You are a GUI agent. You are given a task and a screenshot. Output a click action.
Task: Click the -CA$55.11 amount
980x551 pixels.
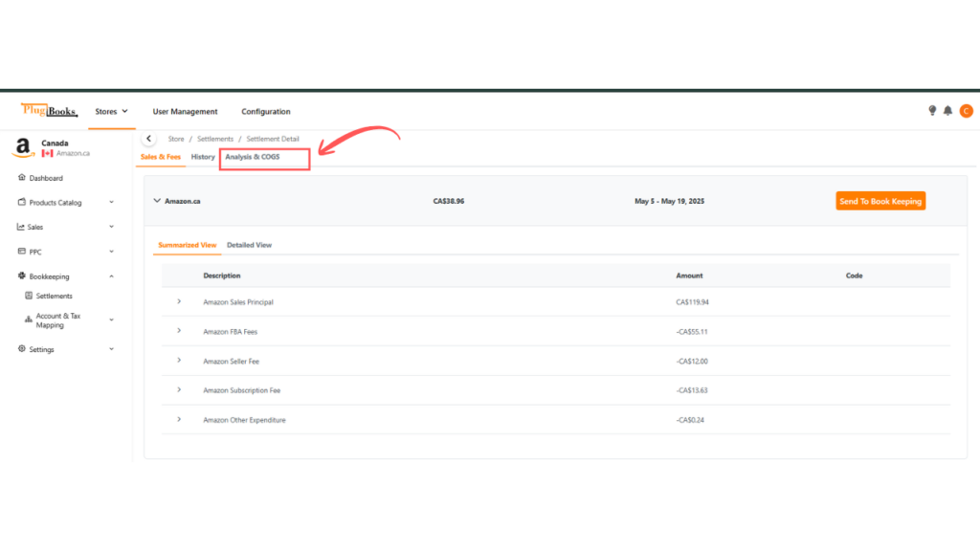tap(691, 332)
